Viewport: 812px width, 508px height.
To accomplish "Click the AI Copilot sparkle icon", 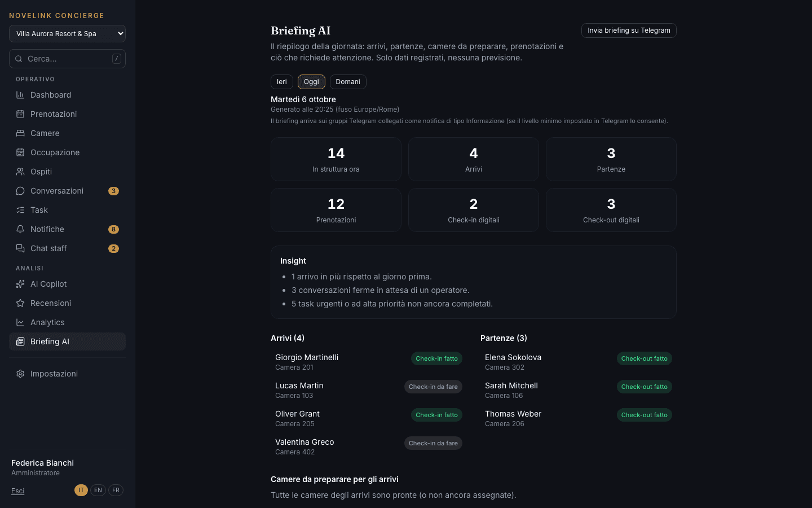I will pyautogui.click(x=20, y=284).
